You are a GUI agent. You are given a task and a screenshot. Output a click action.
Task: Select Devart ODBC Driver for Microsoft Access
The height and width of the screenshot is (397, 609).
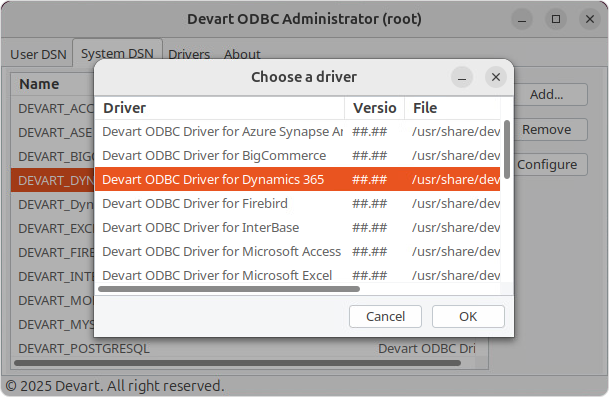(298, 252)
